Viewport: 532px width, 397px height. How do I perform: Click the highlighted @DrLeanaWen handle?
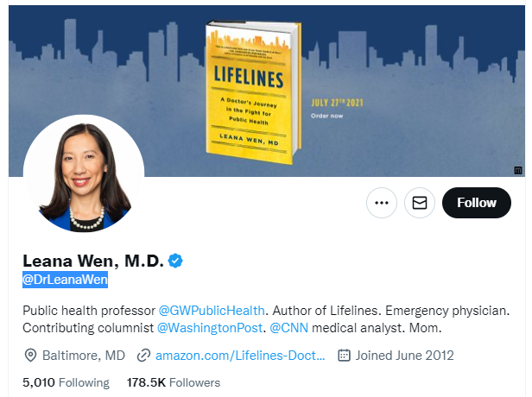click(65, 280)
